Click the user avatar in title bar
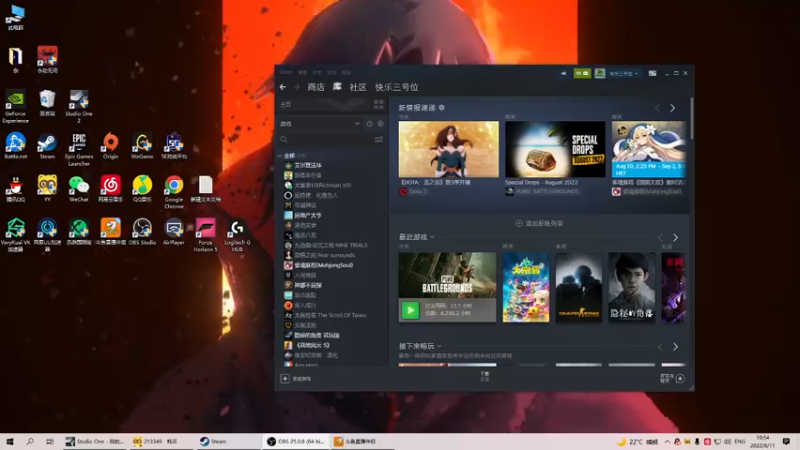 coord(599,73)
